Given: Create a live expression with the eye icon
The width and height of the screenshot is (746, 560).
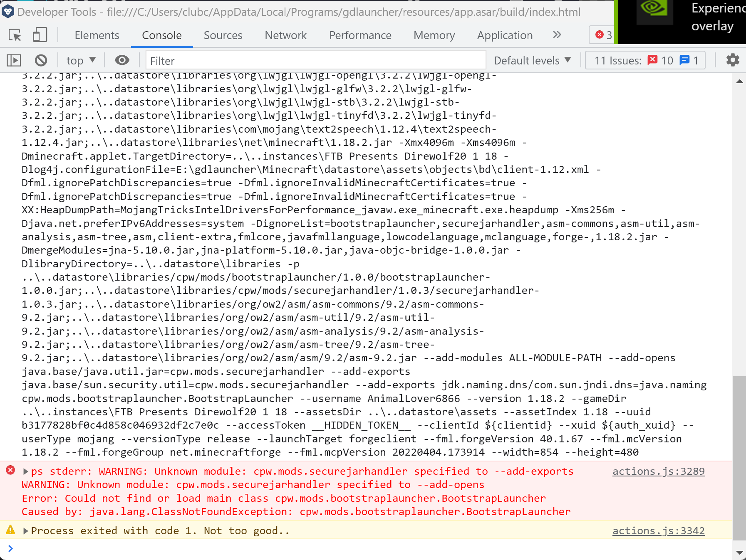Looking at the screenshot, I should point(122,60).
